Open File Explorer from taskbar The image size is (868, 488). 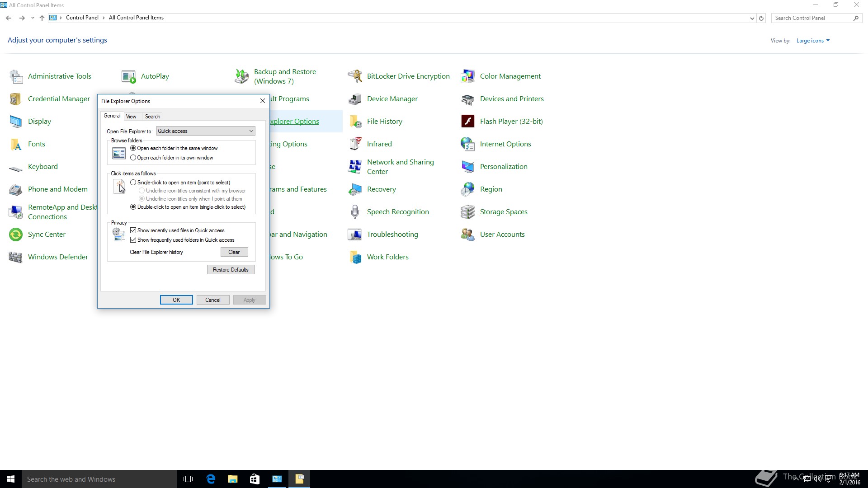pos(233,479)
